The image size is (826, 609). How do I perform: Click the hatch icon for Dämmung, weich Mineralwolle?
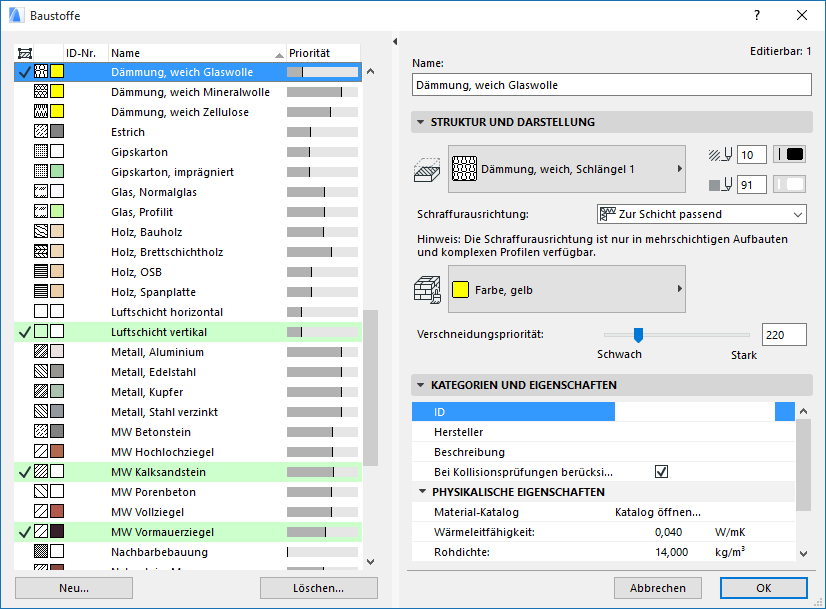pos(41,91)
